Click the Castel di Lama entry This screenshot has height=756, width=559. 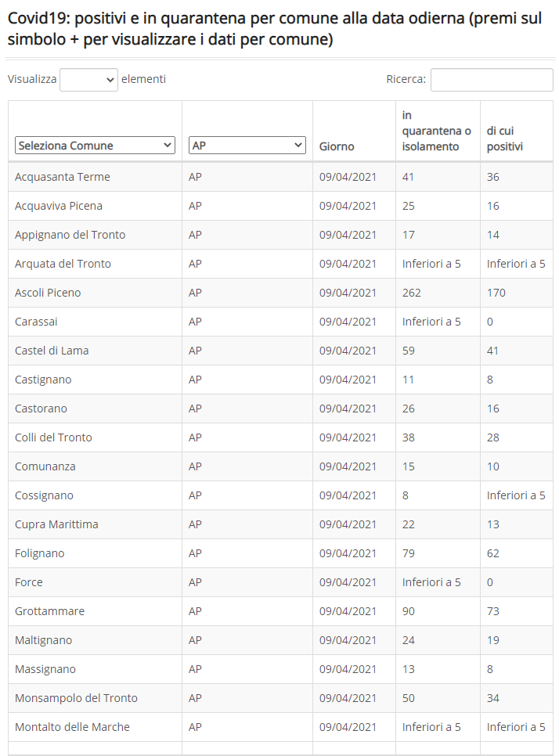click(x=52, y=351)
